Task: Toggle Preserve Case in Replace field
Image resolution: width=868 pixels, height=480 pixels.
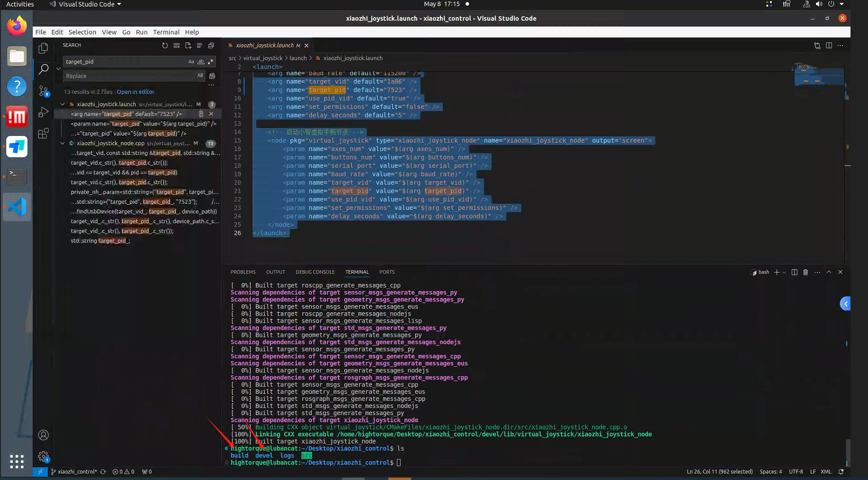Action: point(200,76)
